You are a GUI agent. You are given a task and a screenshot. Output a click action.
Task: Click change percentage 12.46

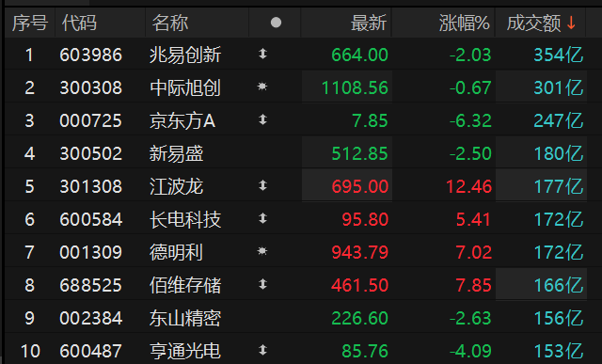(468, 186)
